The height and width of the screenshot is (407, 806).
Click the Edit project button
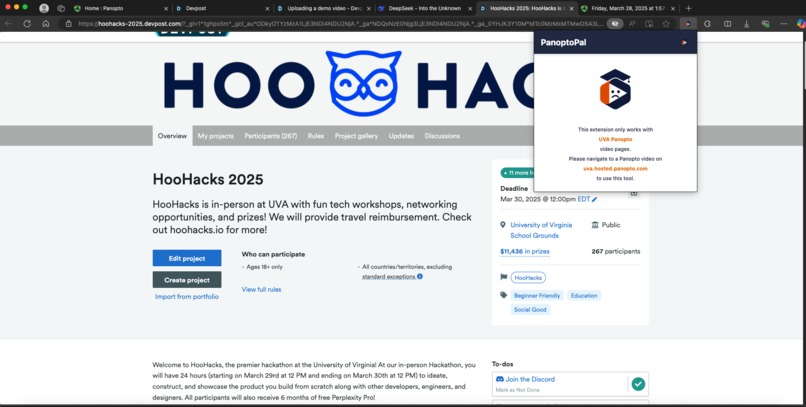tap(187, 258)
